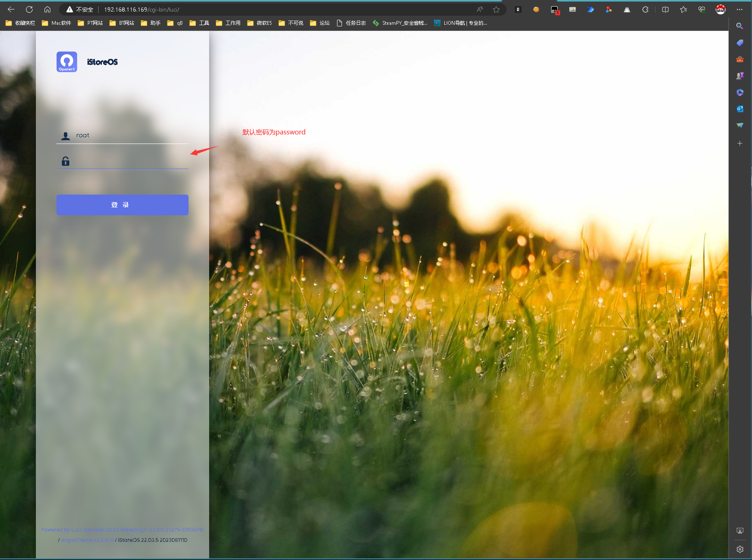Open the LION导航 bookmark

(x=460, y=23)
